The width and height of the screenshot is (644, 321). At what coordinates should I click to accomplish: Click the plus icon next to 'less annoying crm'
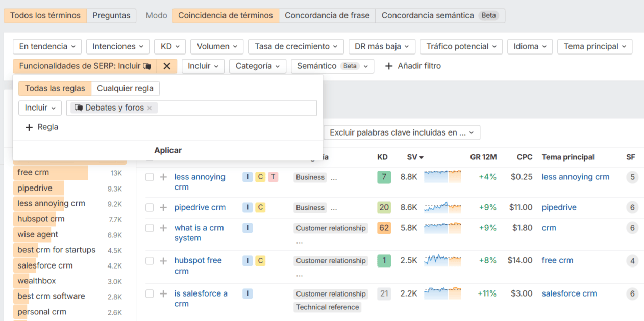163,177
